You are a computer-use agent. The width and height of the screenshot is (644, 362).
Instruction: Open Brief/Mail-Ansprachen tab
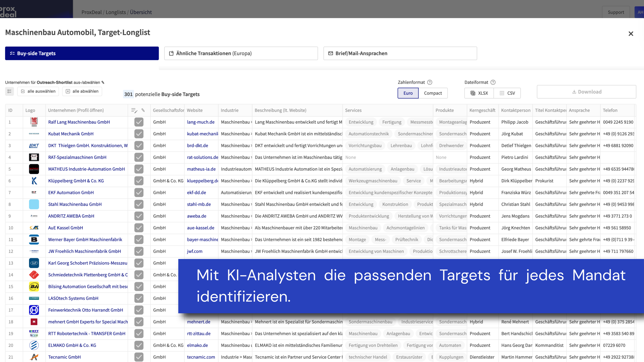pyautogui.click(x=400, y=53)
